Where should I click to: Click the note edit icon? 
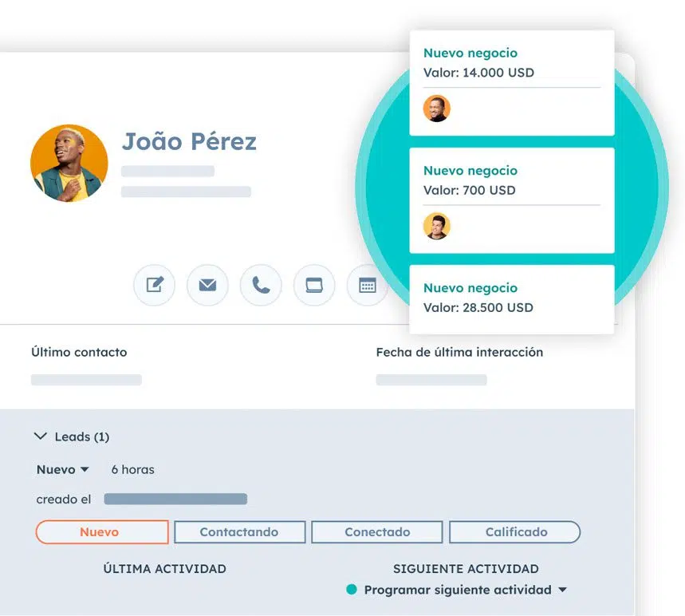click(154, 285)
